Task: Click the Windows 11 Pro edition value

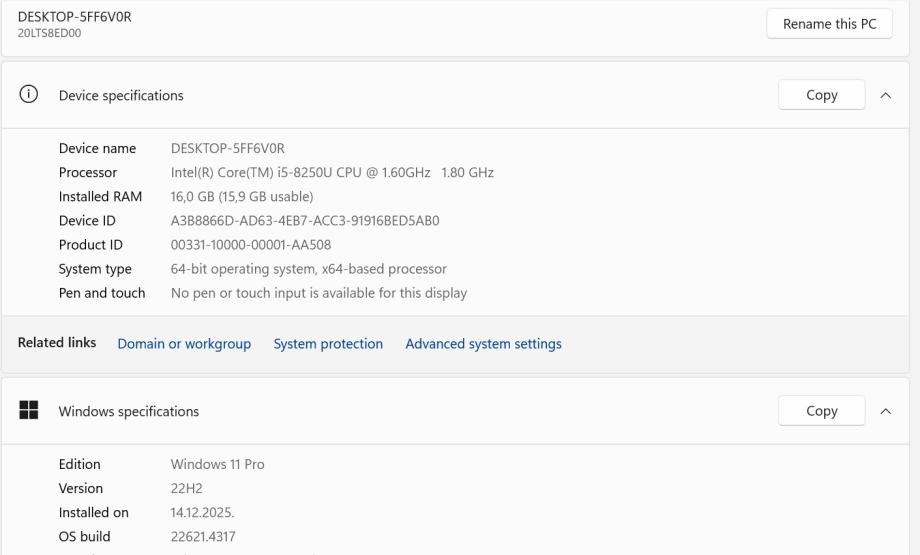Action: coord(218,465)
